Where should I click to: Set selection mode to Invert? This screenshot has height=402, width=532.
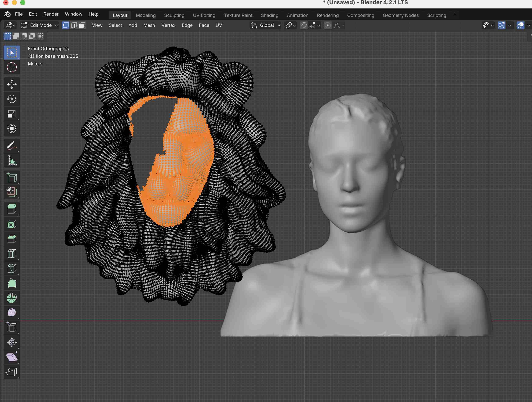(x=32, y=36)
